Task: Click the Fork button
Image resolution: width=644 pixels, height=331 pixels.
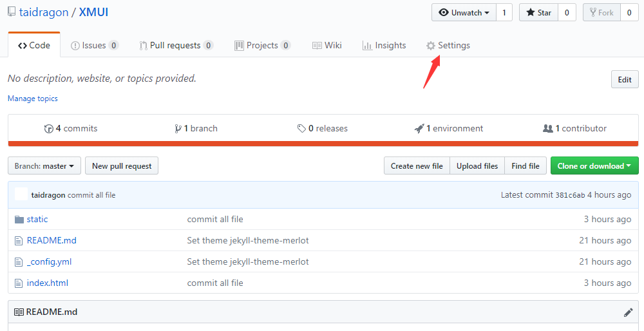Action: coord(601,12)
